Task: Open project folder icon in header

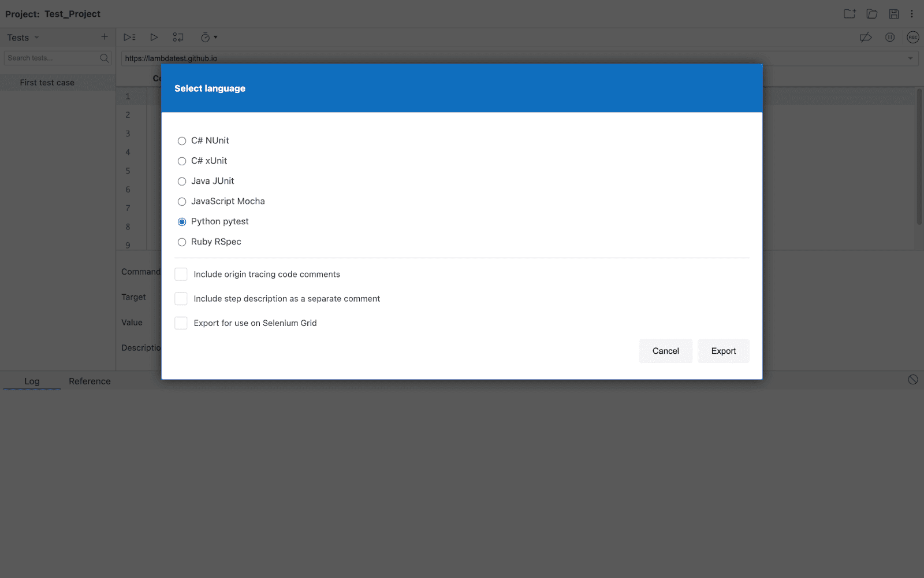Action: [872, 14]
